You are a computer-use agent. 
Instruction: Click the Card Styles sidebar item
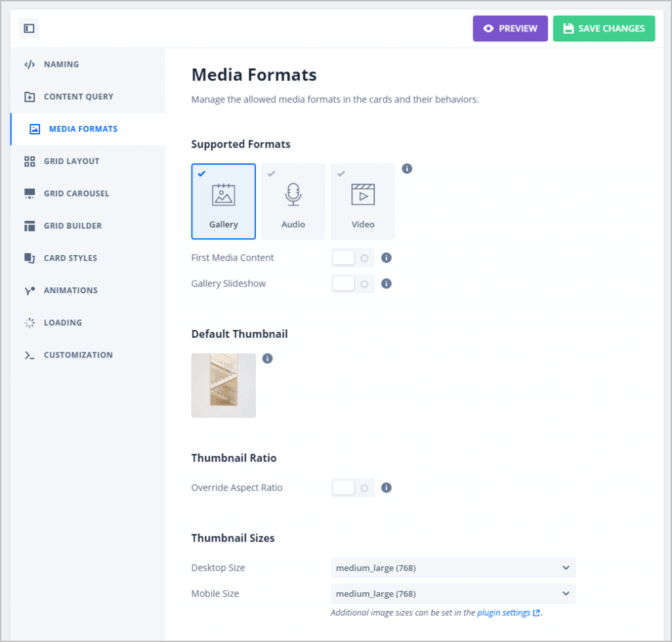[30, 257]
